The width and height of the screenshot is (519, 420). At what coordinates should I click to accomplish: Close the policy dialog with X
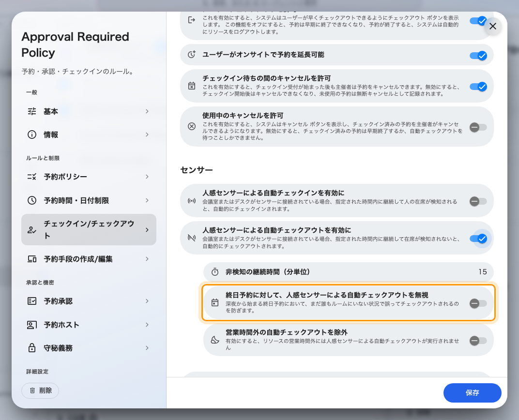[x=493, y=26]
